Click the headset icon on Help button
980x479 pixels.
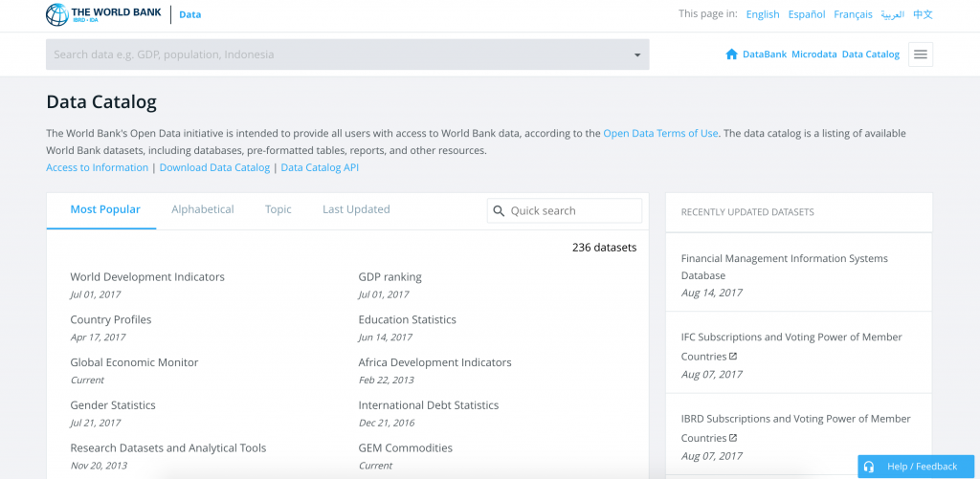pos(869,467)
